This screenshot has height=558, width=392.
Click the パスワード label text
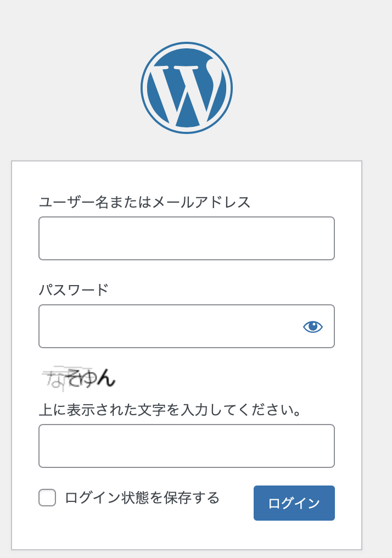click(74, 290)
